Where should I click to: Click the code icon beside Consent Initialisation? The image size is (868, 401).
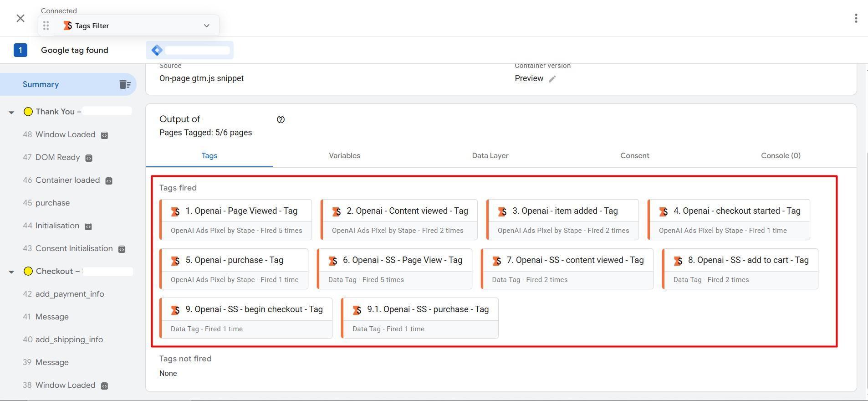[122, 249]
